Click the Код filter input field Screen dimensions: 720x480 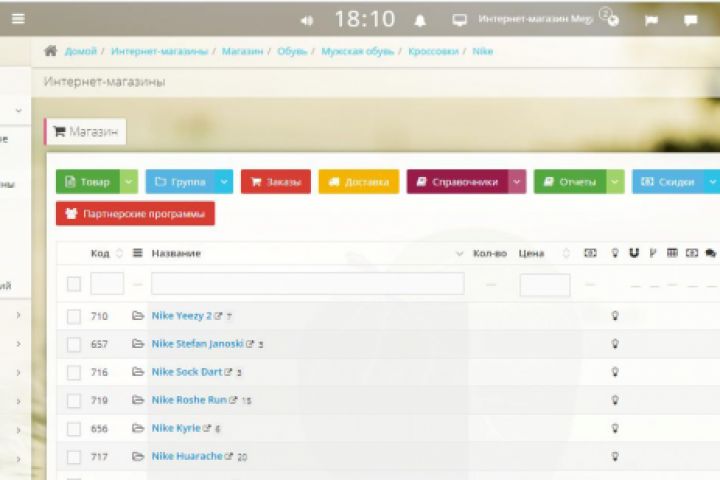107,283
